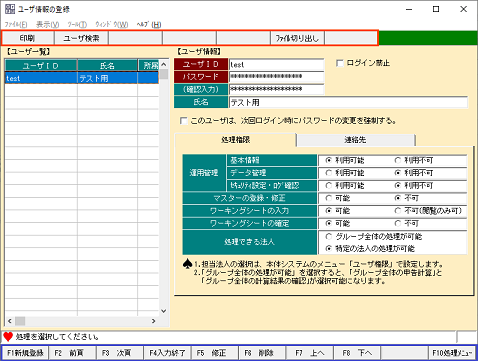This screenshot has height=361, width=478.
Task: Select 不可 for ワーキングシートの確定
Action: 398,223
